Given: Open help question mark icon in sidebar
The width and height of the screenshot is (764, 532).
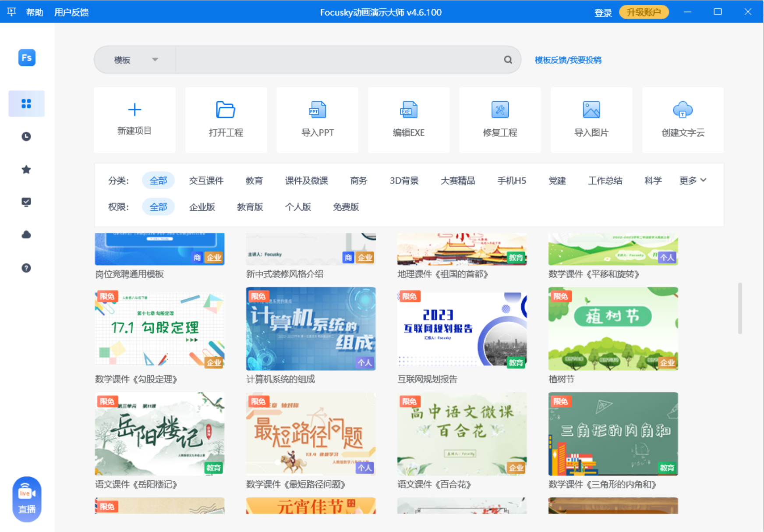Looking at the screenshot, I should click(x=26, y=268).
